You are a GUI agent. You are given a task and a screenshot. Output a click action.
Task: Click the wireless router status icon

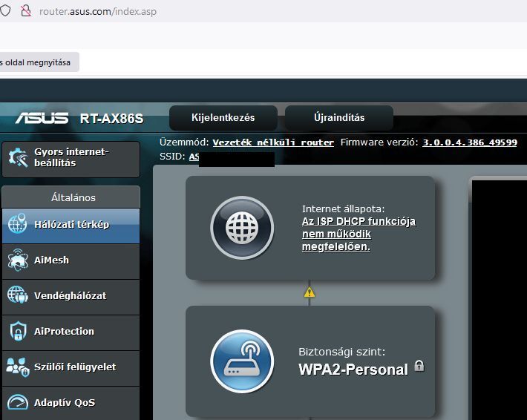pyautogui.click(x=242, y=361)
